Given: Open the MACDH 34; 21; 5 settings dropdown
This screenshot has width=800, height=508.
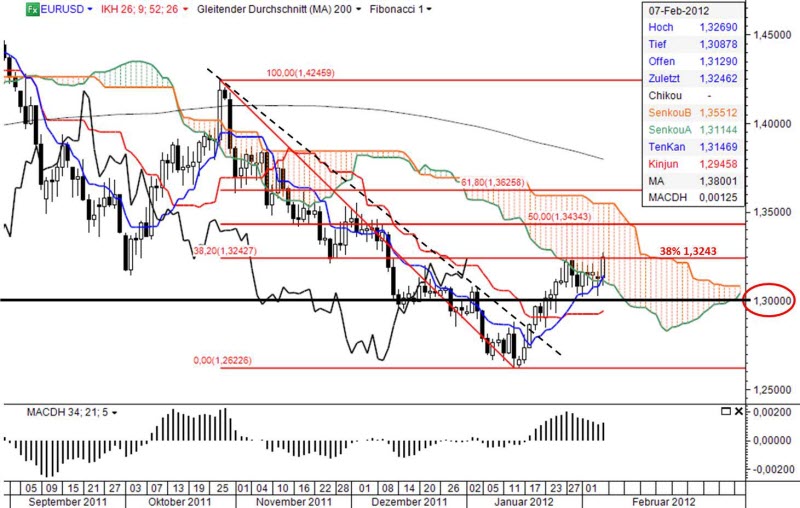Looking at the screenshot, I should point(114,412).
